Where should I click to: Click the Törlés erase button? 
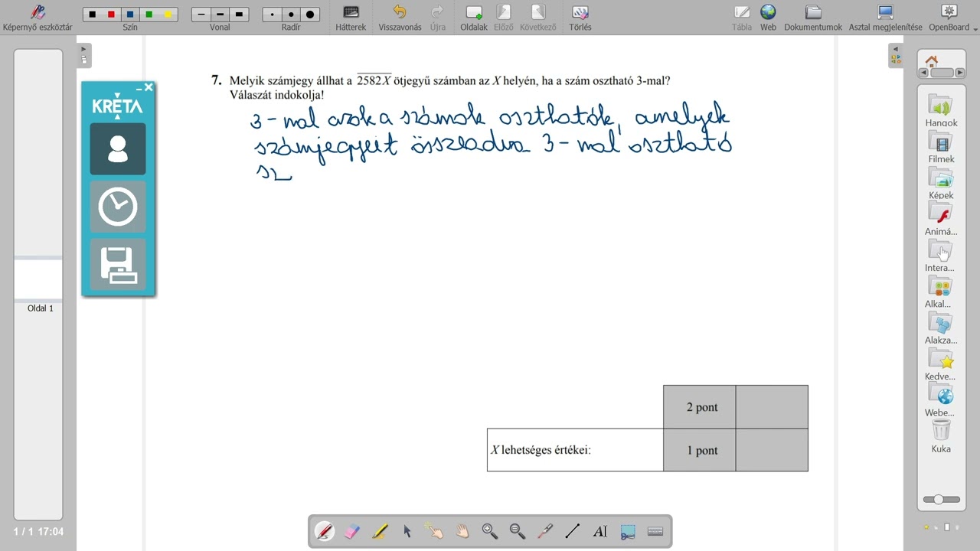[x=580, y=18]
